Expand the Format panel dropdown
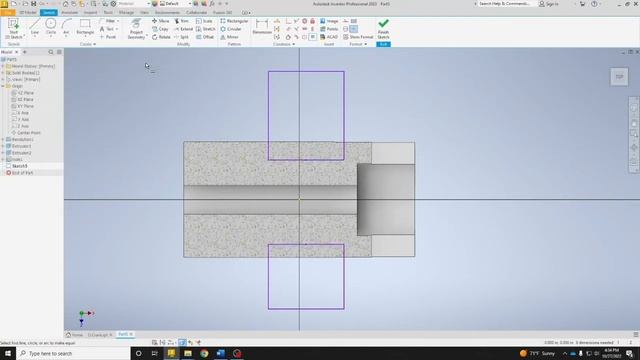This screenshot has height=360, width=640. pos(358,44)
